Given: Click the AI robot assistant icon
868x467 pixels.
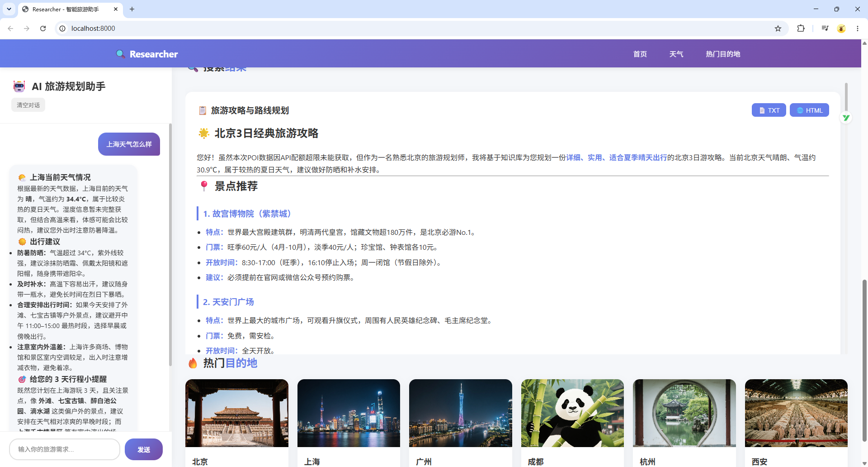Looking at the screenshot, I should (19, 86).
